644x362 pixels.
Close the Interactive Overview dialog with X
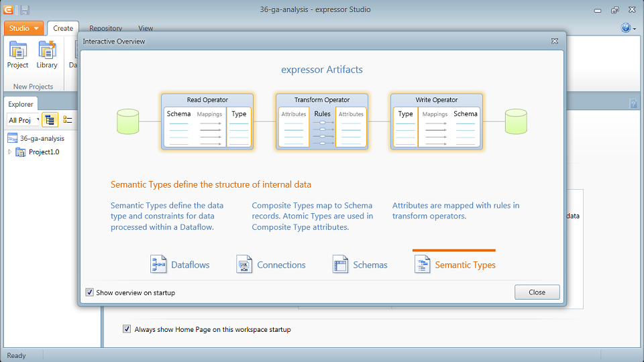(x=555, y=41)
